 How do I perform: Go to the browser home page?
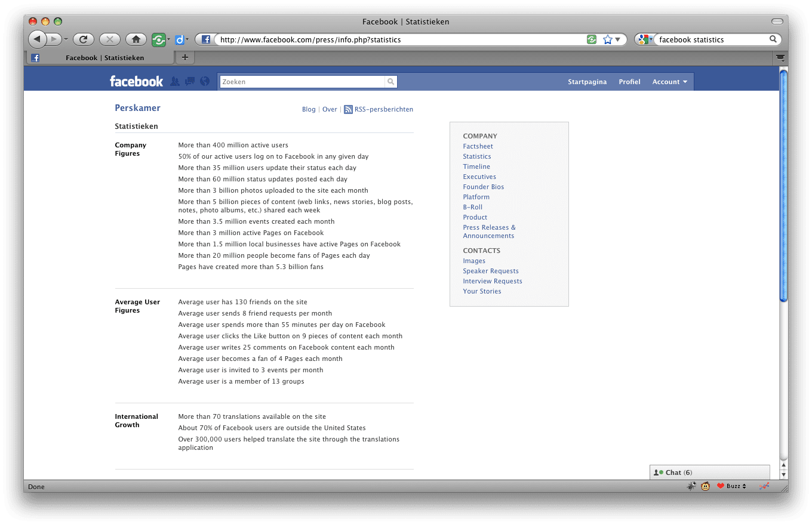coord(136,39)
